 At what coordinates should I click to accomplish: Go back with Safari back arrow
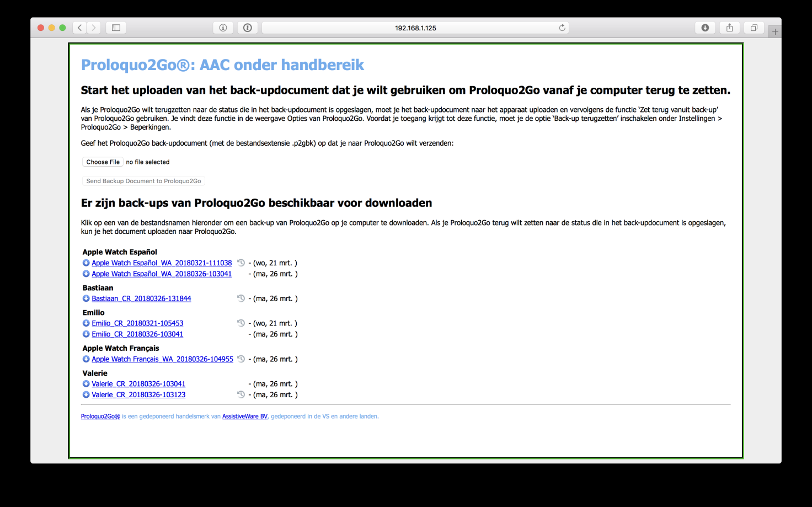[x=80, y=28]
